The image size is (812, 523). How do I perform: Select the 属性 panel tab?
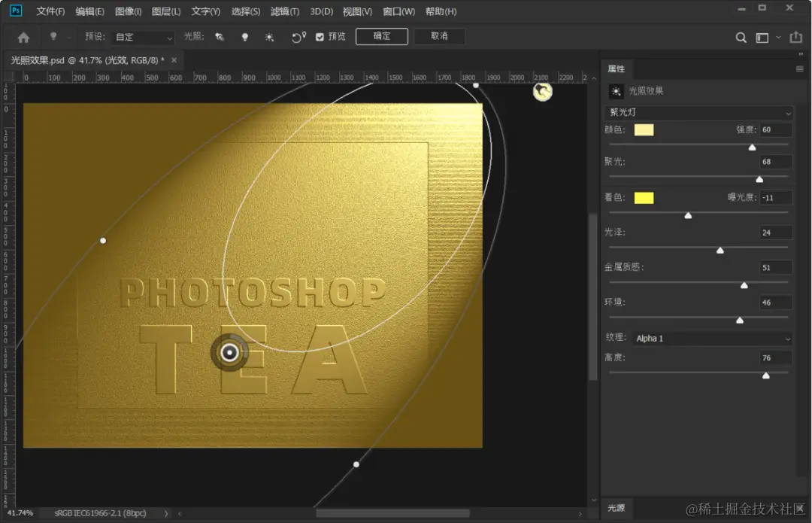(x=617, y=69)
